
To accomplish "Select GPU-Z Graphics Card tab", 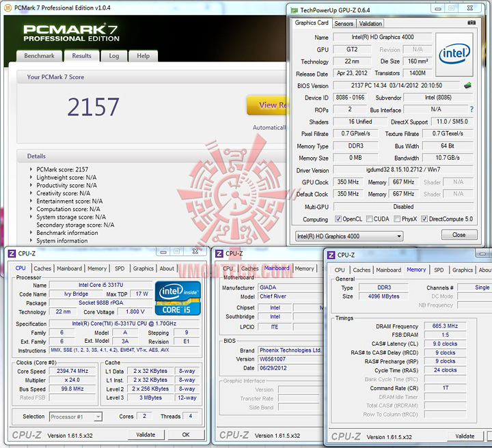I will [312, 23].
